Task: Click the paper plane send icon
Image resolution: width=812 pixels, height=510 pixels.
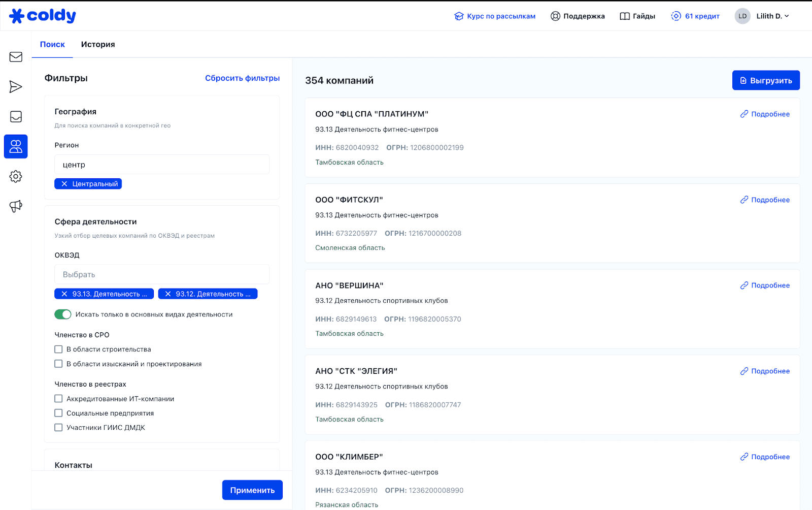Action: pos(16,87)
